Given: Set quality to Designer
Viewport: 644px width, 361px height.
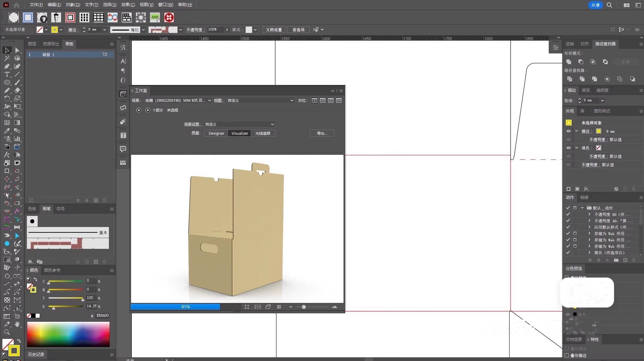Looking at the screenshot, I should [216, 133].
